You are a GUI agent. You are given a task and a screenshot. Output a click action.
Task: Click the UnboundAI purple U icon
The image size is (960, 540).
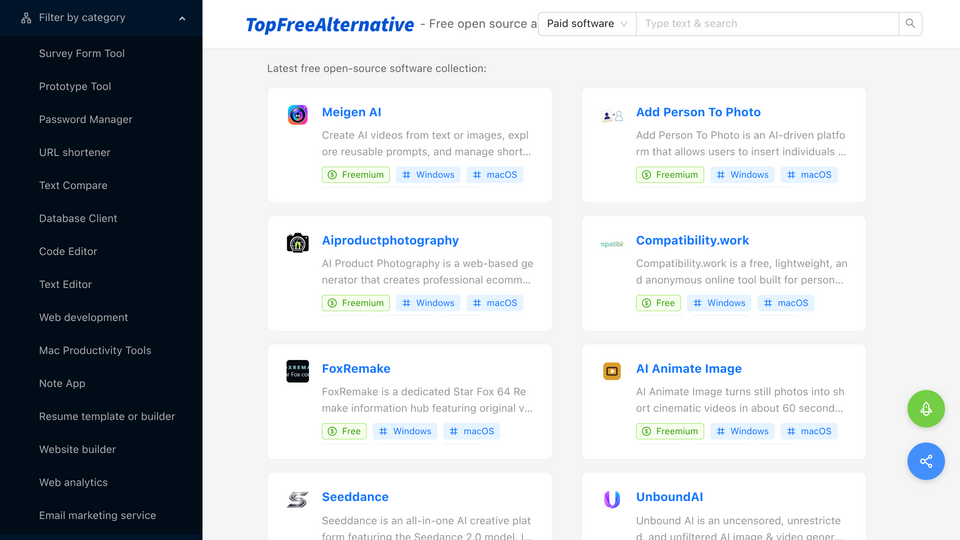(612, 500)
